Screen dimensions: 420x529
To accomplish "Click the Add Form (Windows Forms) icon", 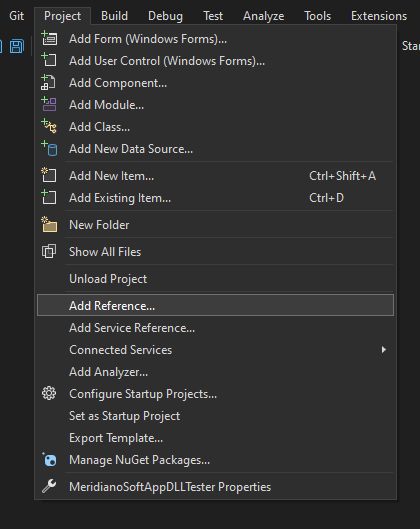I will click(x=49, y=38).
